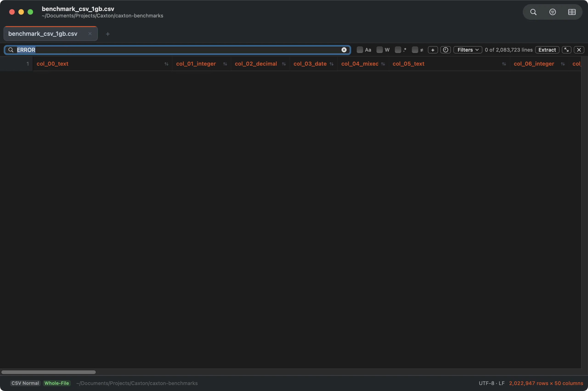
Task: Click the '0 of 2,083,723 lines' match count
Action: click(509, 50)
